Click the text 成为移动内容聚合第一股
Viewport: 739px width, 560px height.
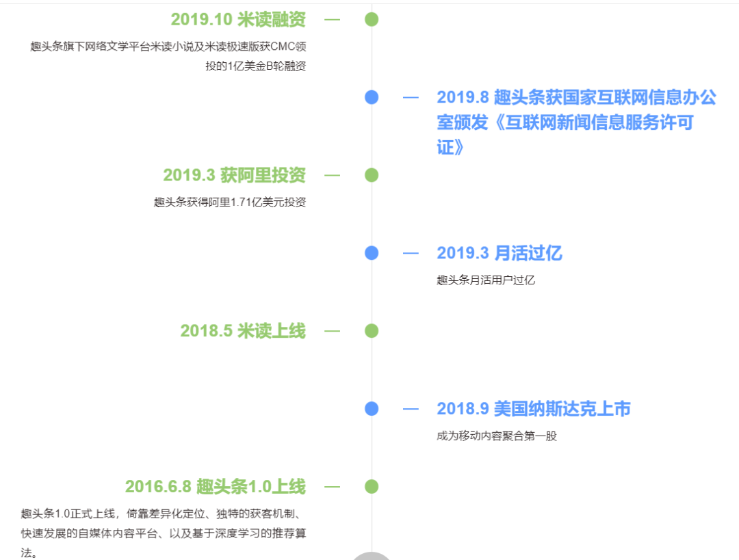(496, 436)
